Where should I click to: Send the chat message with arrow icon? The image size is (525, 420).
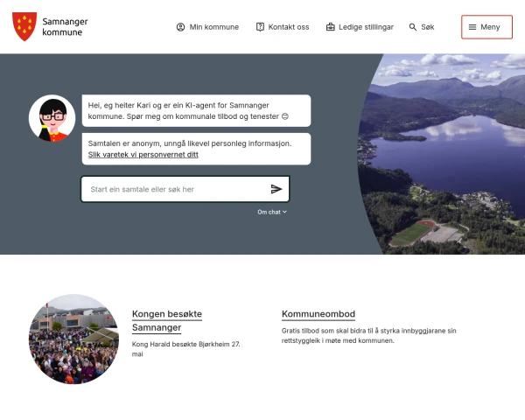point(276,189)
